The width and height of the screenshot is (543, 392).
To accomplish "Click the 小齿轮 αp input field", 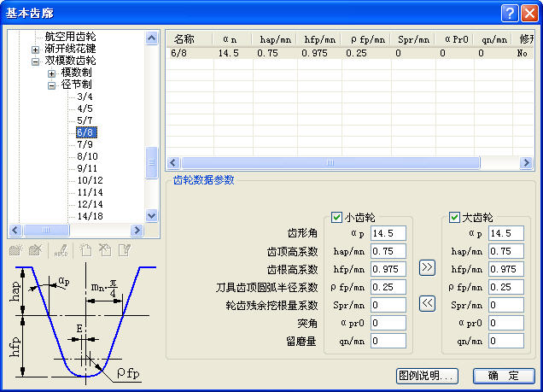I will 388,233.
